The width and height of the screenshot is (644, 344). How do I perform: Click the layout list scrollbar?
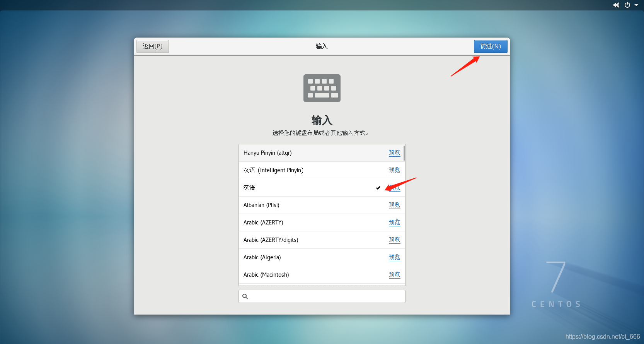(x=404, y=153)
